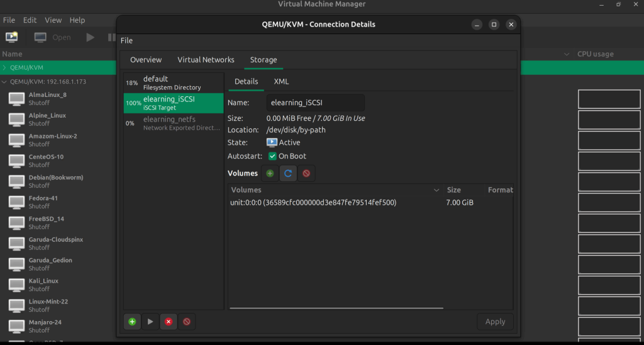Click the pool Name input field
Viewport: 644px width, 345px height.
coord(316,103)
